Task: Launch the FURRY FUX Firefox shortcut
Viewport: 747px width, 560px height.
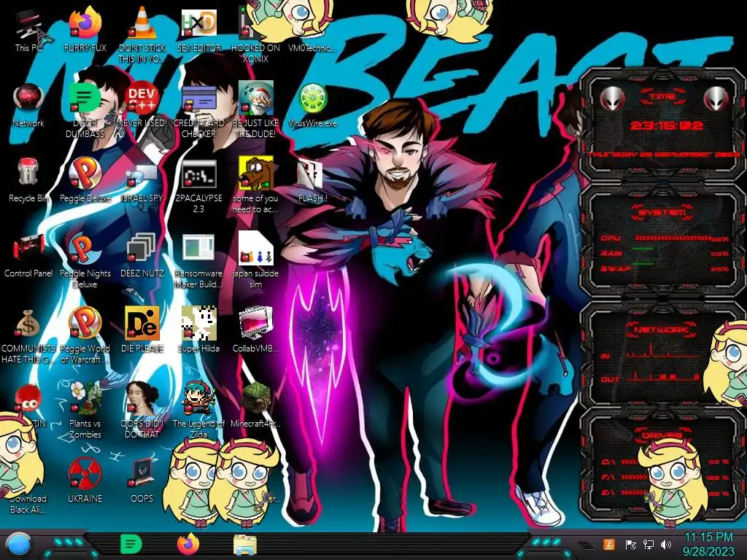Action: [x=85, y=29]
